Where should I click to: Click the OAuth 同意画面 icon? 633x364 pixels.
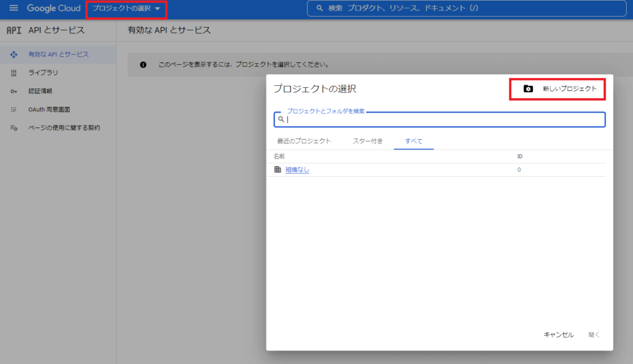[14, 110]
